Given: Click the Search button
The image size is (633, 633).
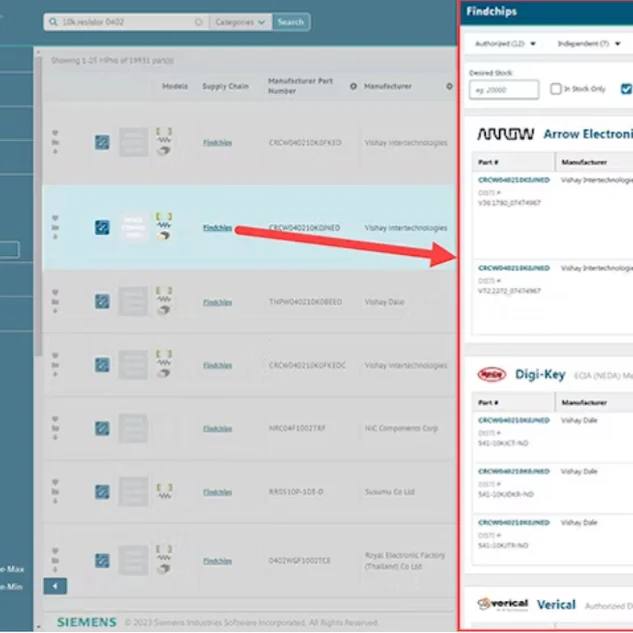Looking at the screenshot, I should (291, 22).
